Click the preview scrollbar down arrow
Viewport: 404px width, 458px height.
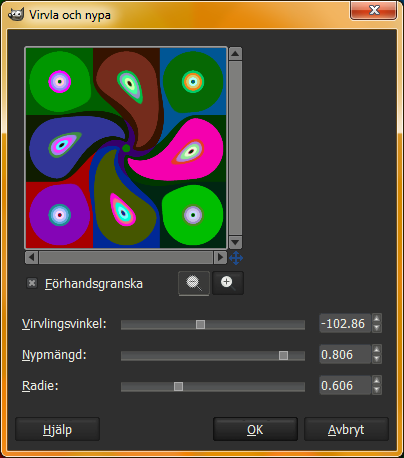[235, 242]
